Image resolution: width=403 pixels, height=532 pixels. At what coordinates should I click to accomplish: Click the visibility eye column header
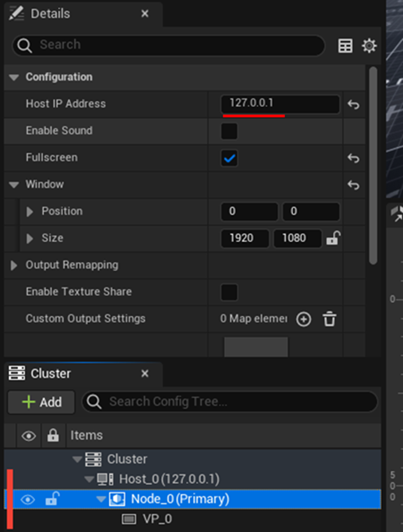[x=29, y=436]
